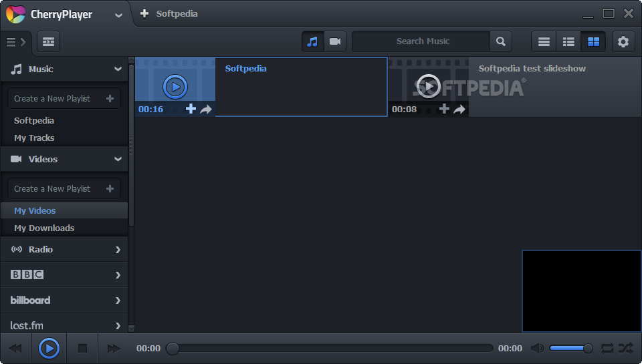Open My Videos

(x=64, y=210)
